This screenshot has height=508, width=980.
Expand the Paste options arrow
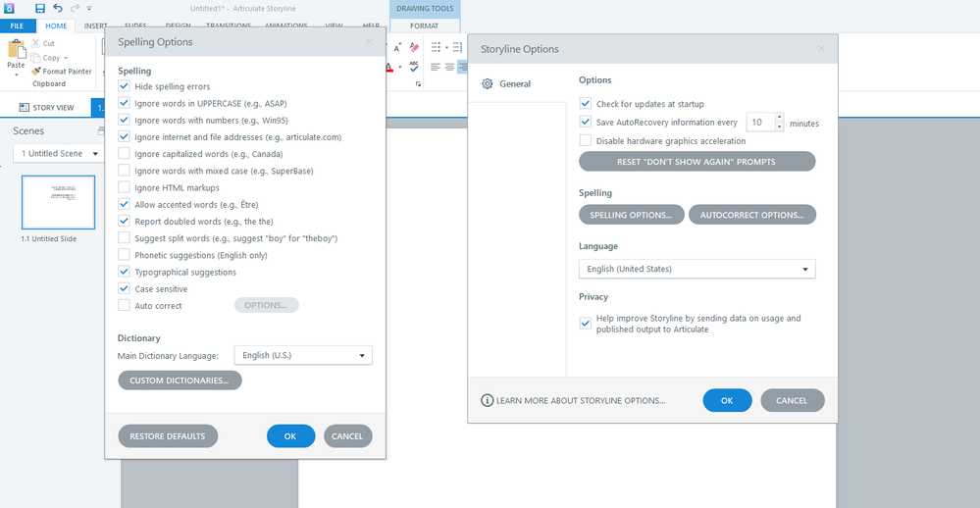17,75
